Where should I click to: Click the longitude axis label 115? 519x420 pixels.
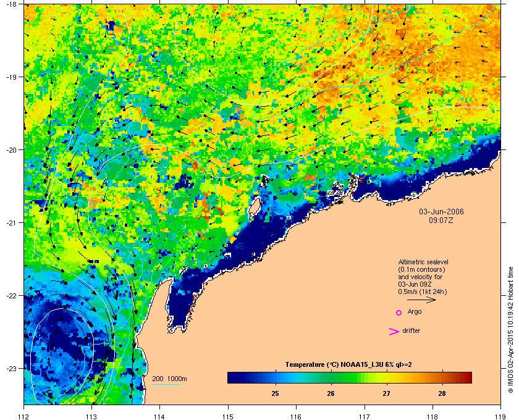click(228, 417)
